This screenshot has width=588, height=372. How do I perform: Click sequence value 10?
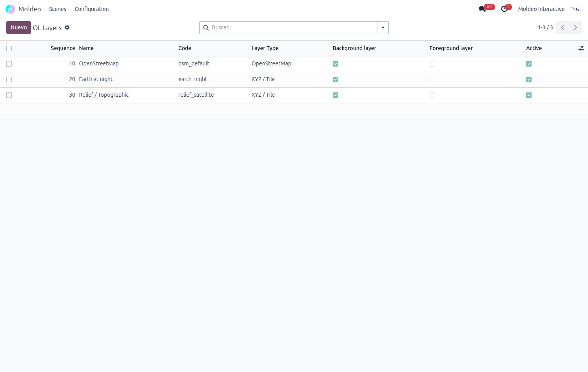72,63
